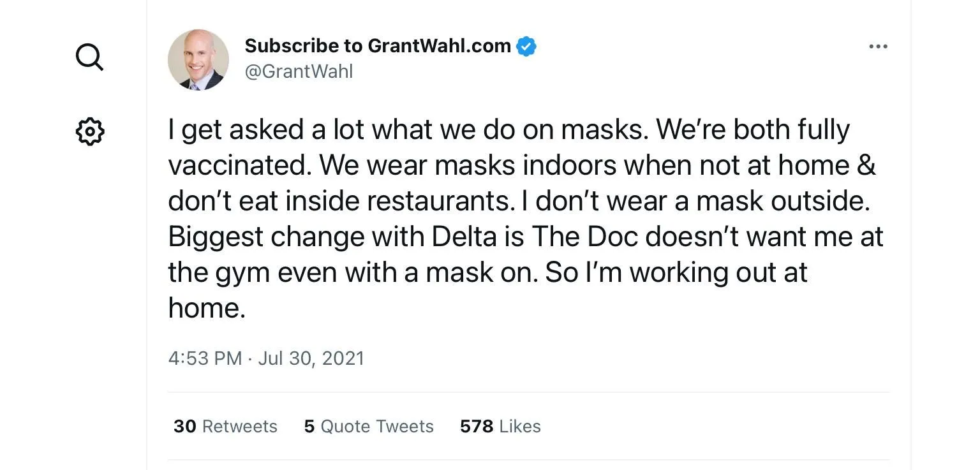The image size is (980, 470).
Task: Click the word "Delta" in the tweet
Action: click(x=464, y=237)
